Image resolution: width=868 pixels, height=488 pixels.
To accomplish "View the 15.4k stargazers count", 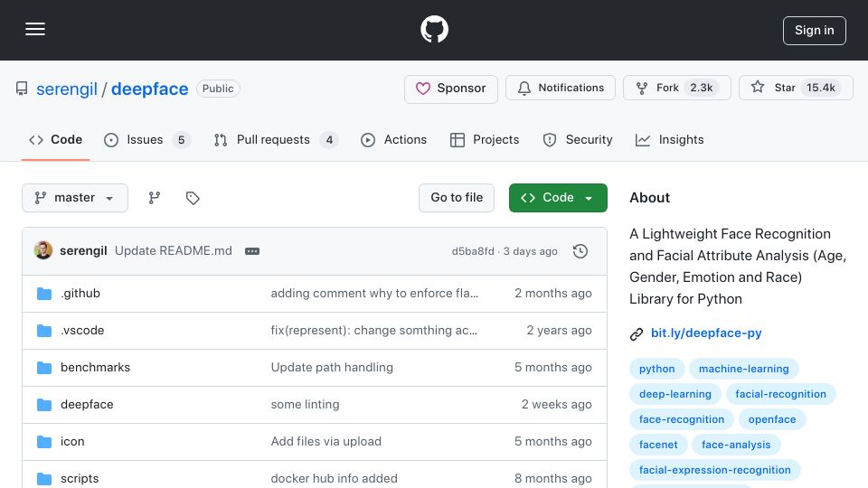I will point(820,88).
